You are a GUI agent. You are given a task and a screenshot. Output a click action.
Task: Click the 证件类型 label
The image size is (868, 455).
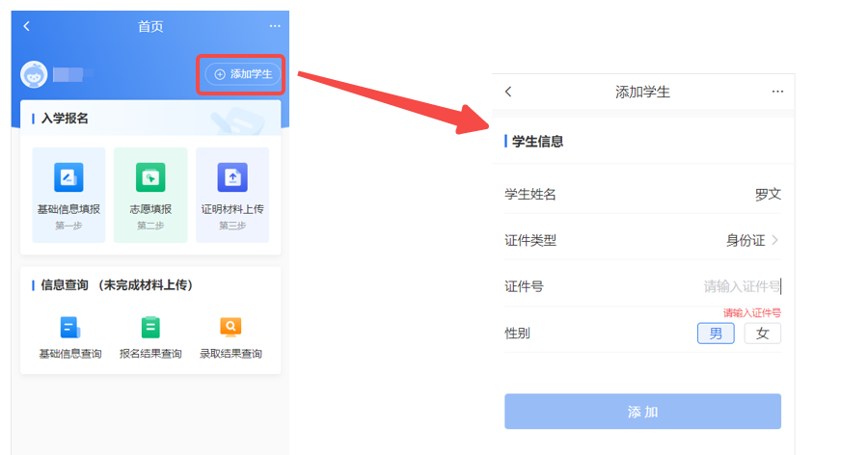tap(530, 240)
